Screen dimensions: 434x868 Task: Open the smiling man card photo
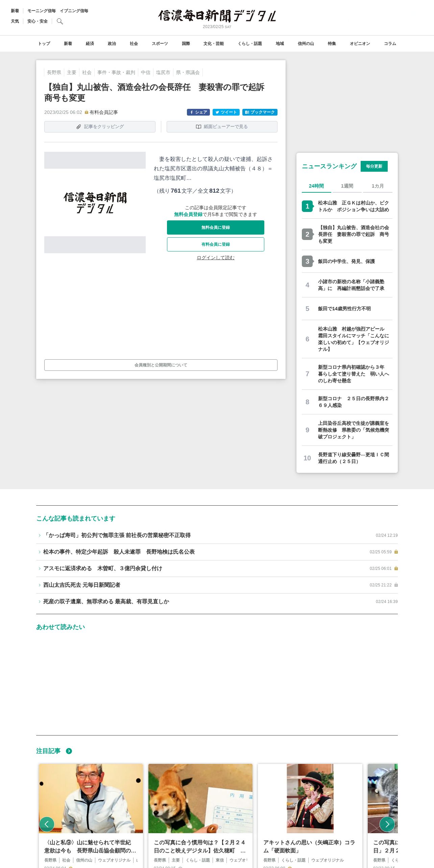tap(91, 798)
